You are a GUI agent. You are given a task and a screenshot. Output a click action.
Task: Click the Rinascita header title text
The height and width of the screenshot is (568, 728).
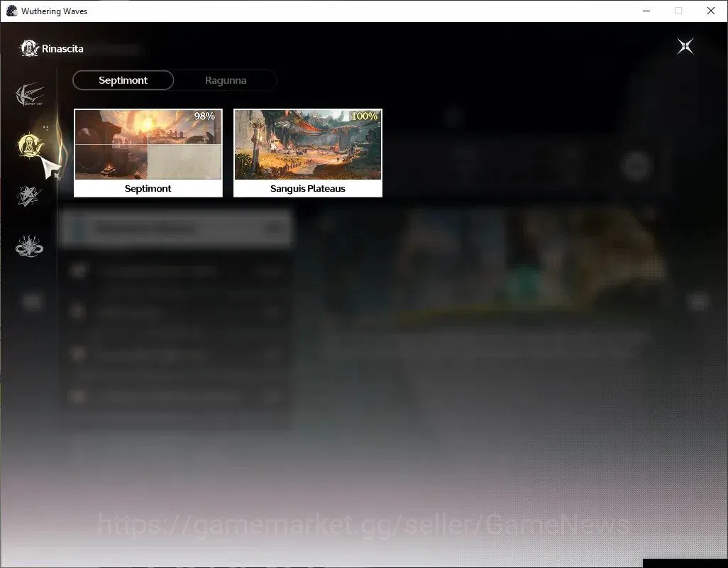pos(62,49)
